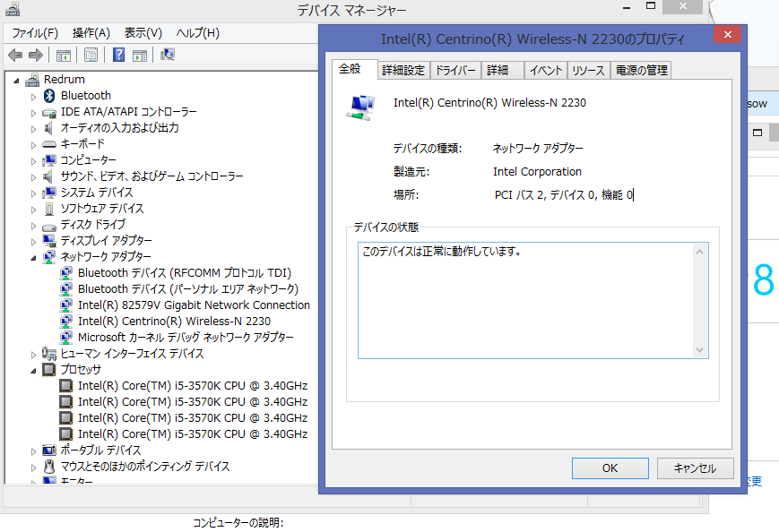The width and height of the screenshot is (779, 532).
Task: Click the show console tree toolbar icon
Action: [x=63, y=56]
